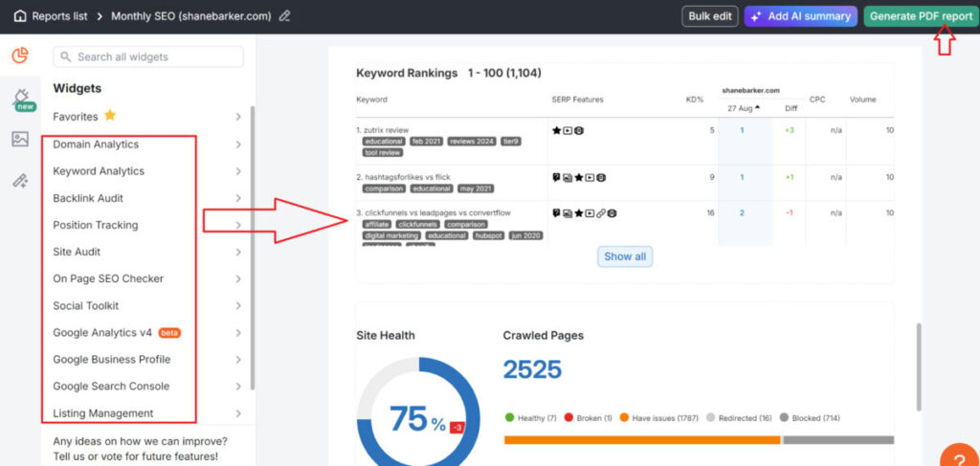
Task: Click the gray Blocked bar segment
Action: pyautogui.click(x=838, y=440)
